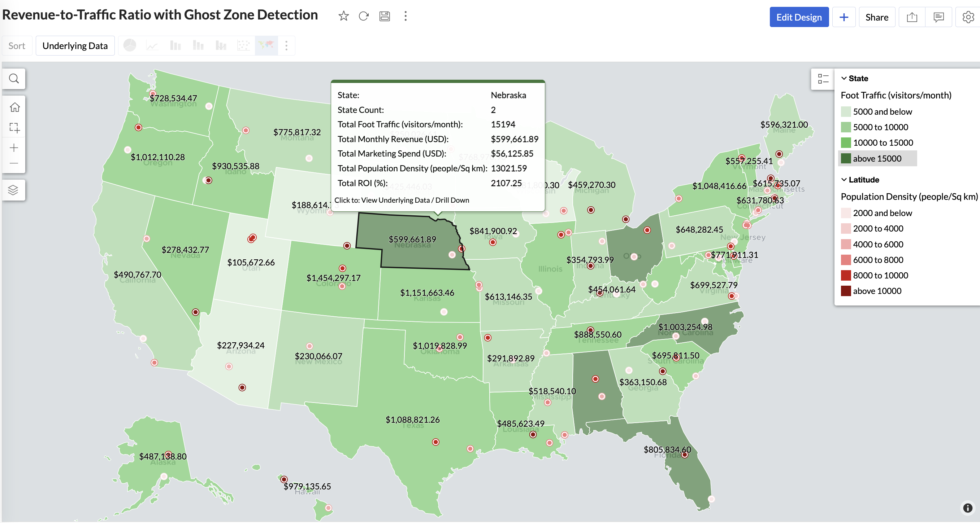Open the map layers panel

tap(13, 190)
